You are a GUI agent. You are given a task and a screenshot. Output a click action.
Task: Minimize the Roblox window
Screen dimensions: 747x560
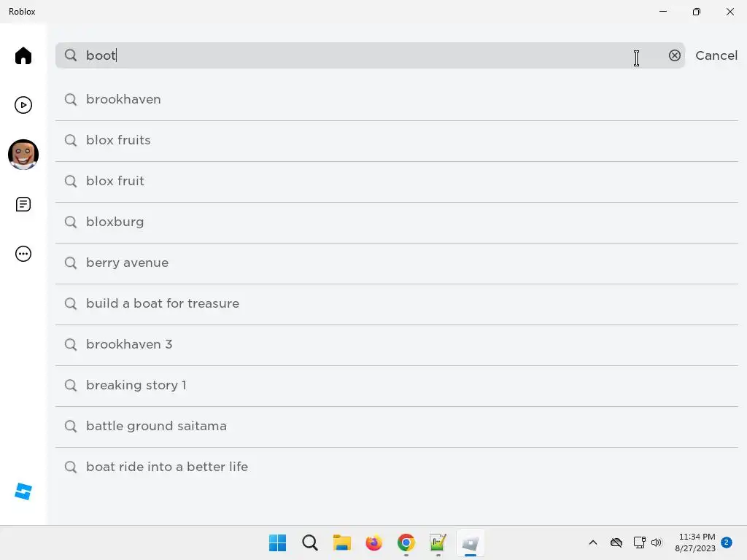click(x=662, y=12)
